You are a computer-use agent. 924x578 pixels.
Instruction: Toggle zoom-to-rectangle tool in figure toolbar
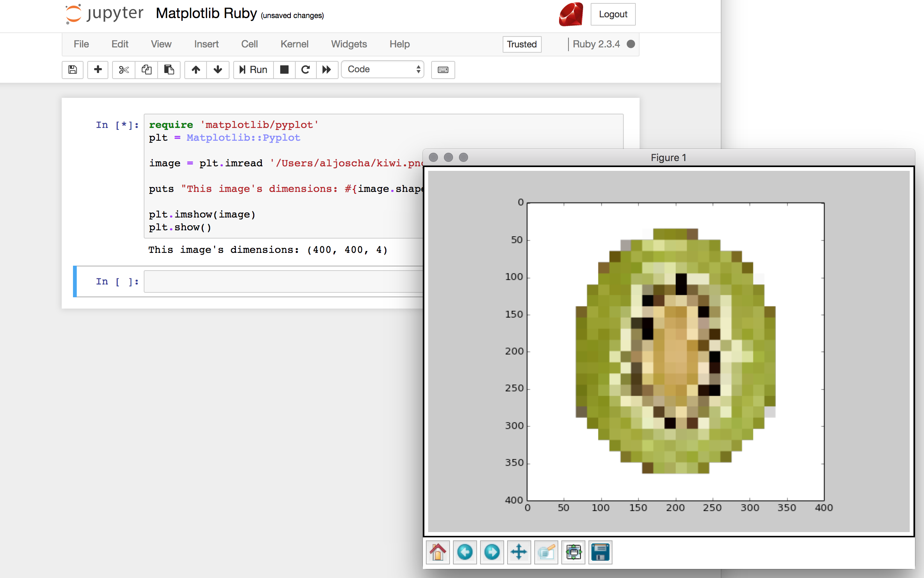[x=546, y=552]
